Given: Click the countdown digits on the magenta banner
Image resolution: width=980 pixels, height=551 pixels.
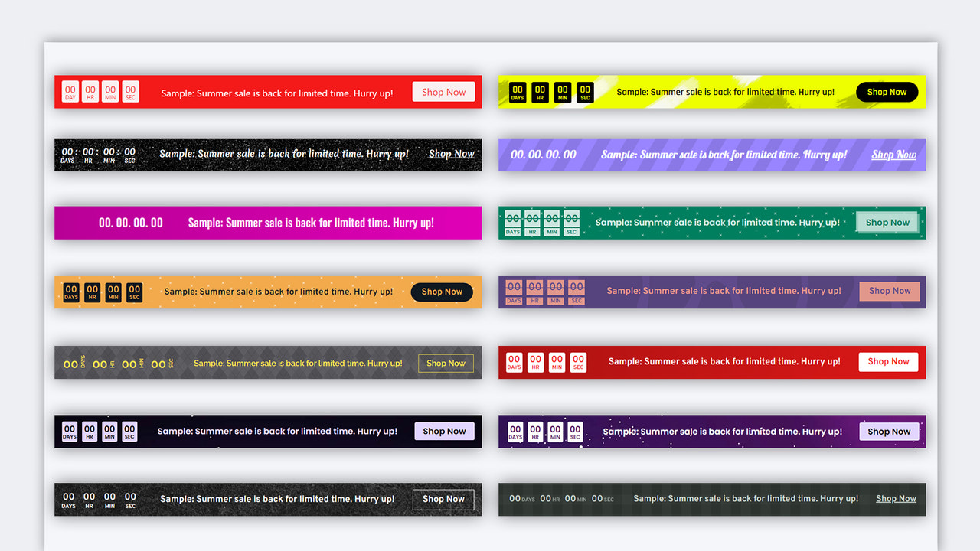Looking at the screenshot, I should pyautogui.click(x=131, y=223).
